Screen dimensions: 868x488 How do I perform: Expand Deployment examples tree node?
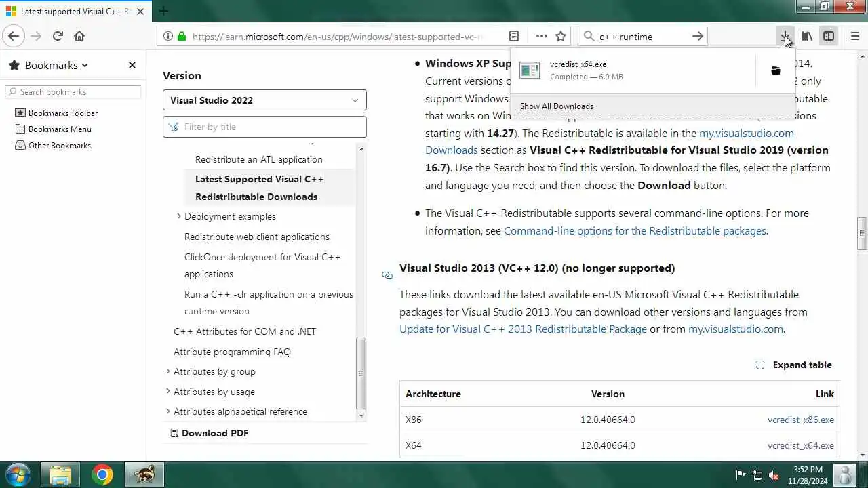(179, 216)
